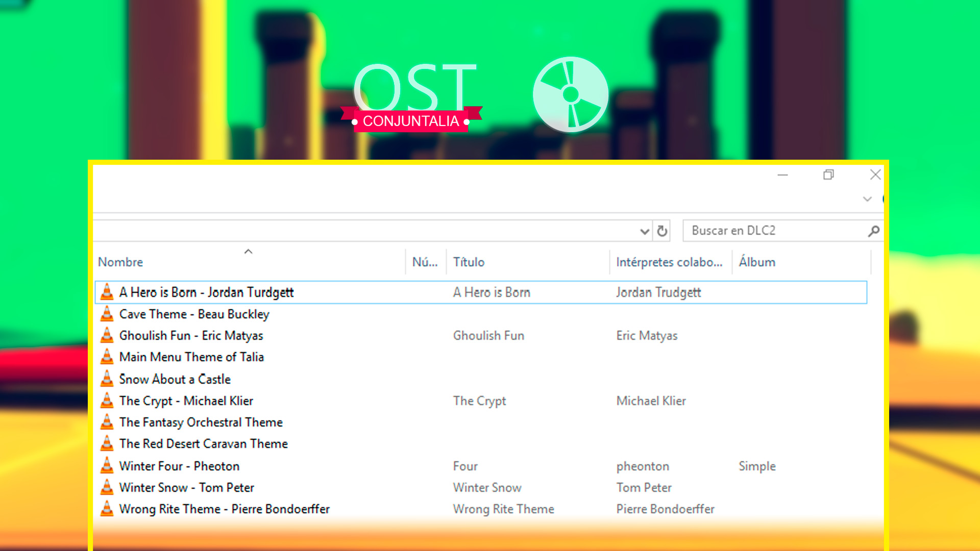Click the ascending sort arrow on Nombre column
Image resolution: width=980 pixels, height=551 pixels.
click(x=249, y=251)
